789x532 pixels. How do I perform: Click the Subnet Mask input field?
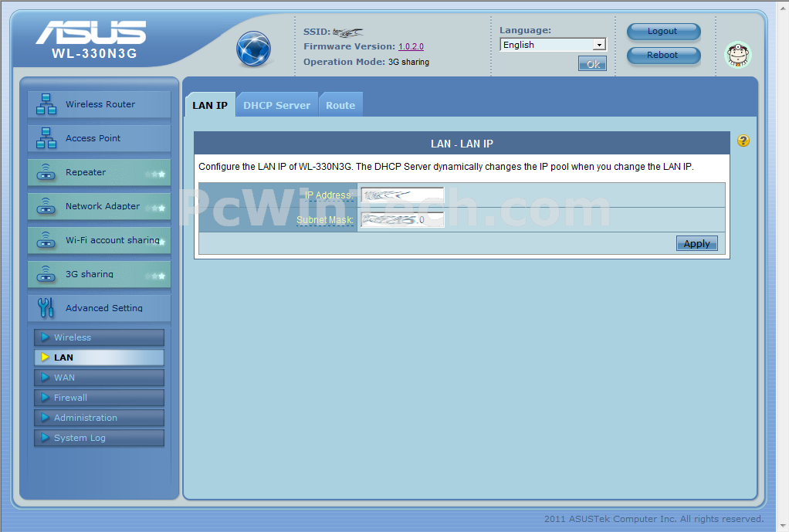click(x=402, y=219)
